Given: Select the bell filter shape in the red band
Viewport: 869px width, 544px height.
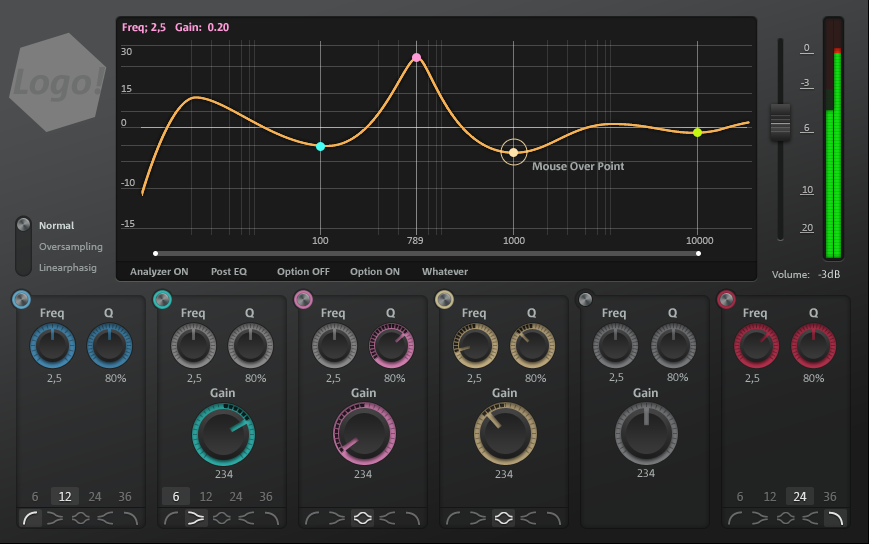Looking at the screenshot, I should pyautogui.click(x=786, y=518).
